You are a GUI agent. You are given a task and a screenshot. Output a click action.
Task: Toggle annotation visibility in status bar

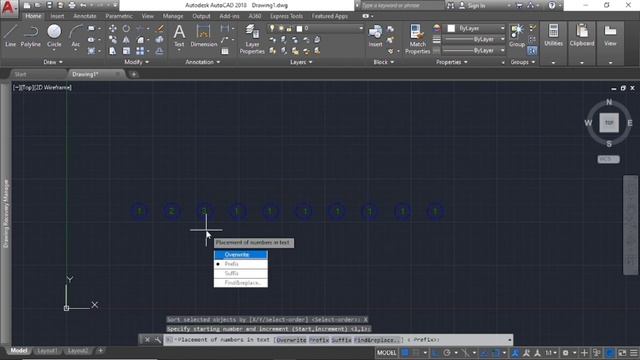515,353
